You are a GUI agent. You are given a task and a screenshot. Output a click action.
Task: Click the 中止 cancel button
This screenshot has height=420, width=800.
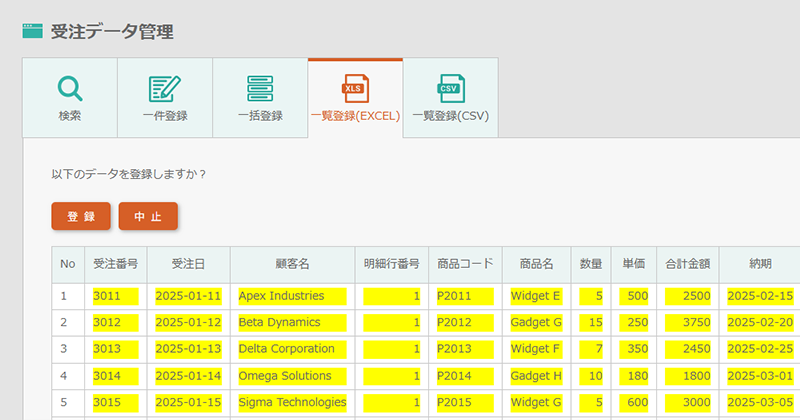[148, 216]
